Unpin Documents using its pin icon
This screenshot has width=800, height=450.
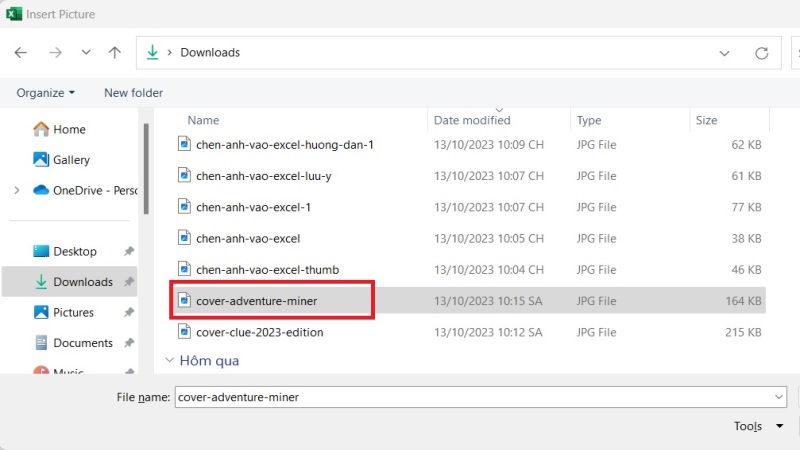pyautogui.click(x=129, y=343)
